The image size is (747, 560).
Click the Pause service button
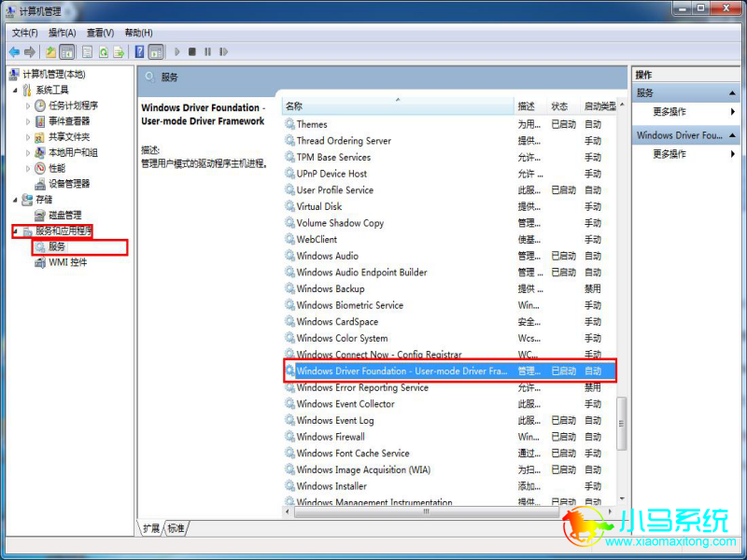click(x=207, y=52)
